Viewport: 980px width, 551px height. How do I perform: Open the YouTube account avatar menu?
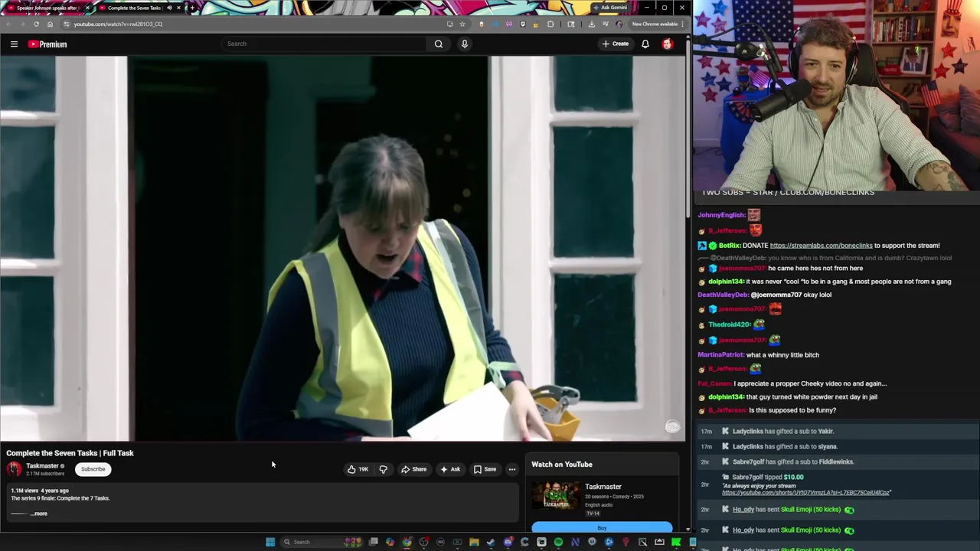(x=668, y=44)
